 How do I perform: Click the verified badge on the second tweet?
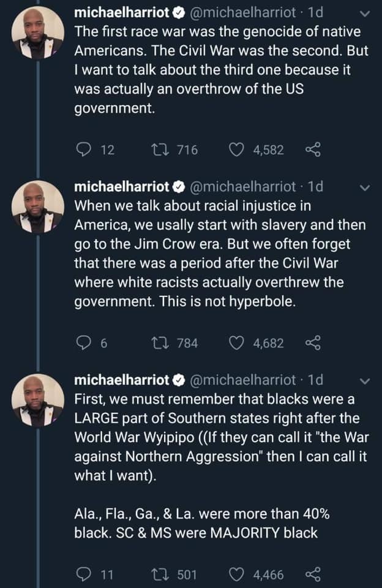tap(181, 187)
